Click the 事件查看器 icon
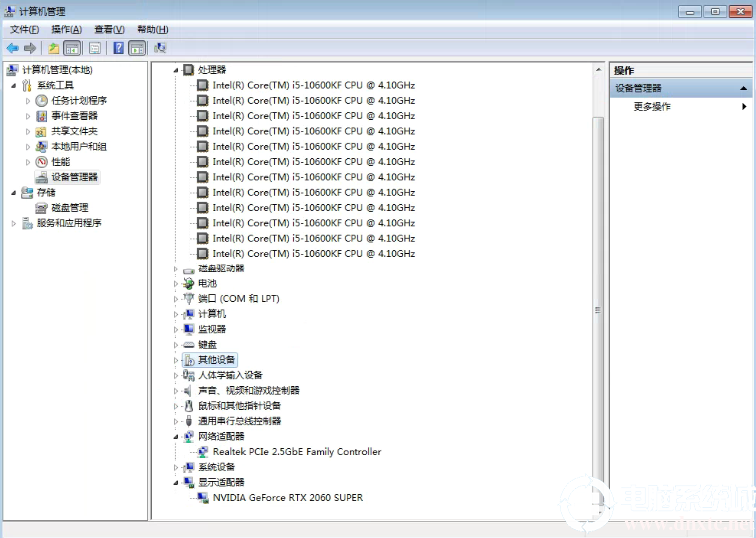 pyautogui.click(x=42, y=116)
